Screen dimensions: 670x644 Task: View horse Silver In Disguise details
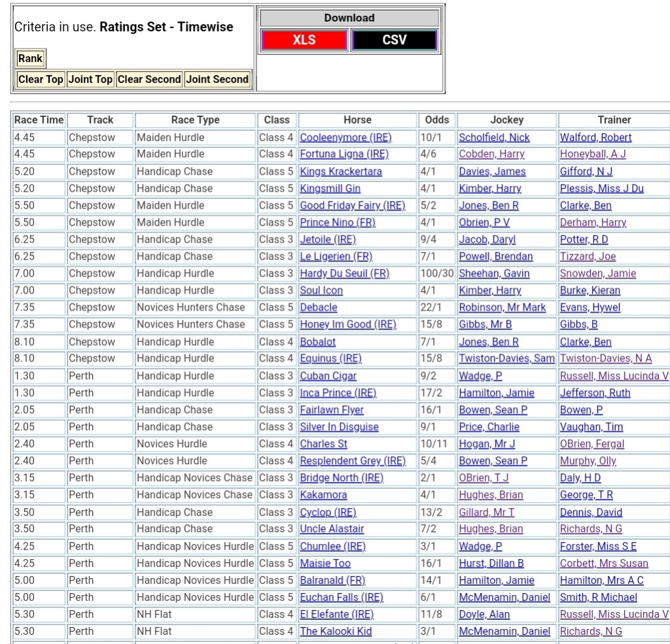pyautogui.click(x=339, y=427)
